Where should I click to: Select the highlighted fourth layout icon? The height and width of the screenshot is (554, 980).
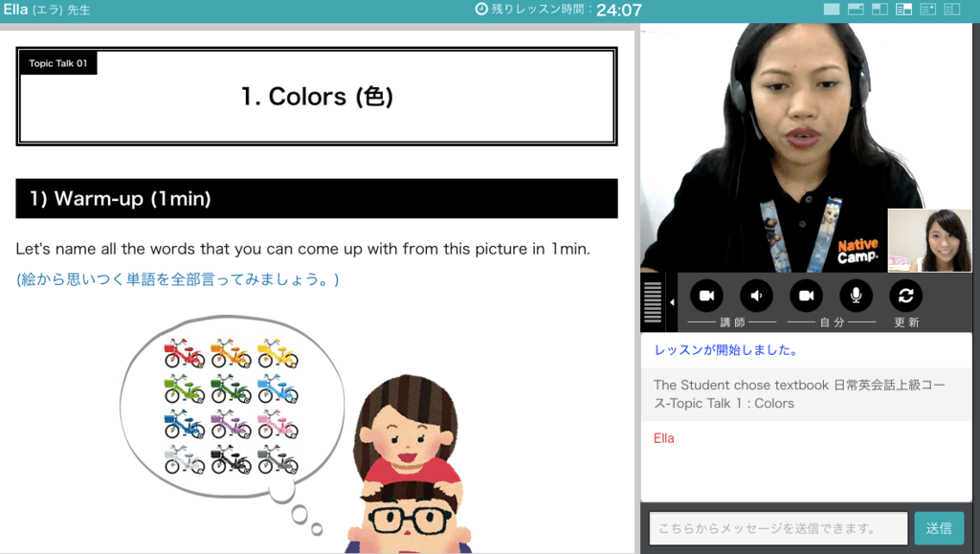click(903, 10)
